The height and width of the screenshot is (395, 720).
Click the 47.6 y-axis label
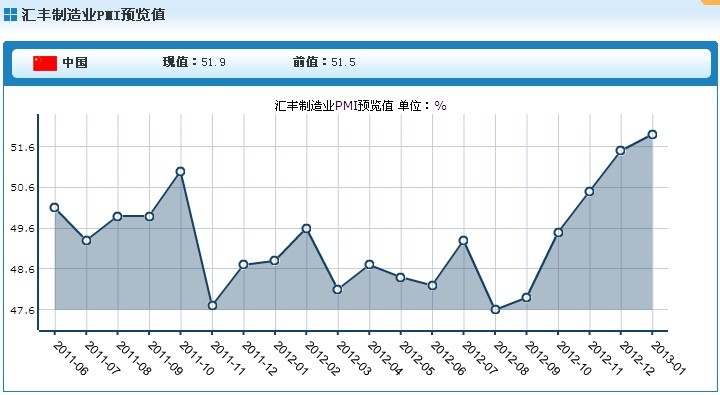pos(22,310)
